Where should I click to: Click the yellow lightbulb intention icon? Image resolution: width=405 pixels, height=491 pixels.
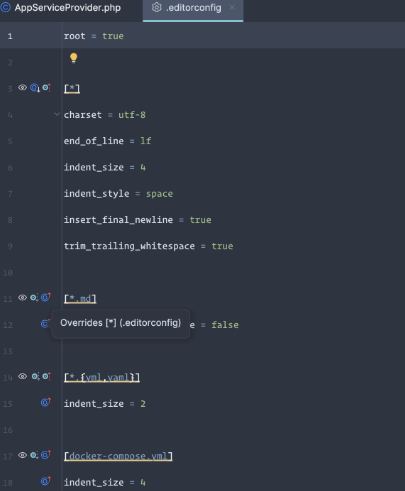74,58
